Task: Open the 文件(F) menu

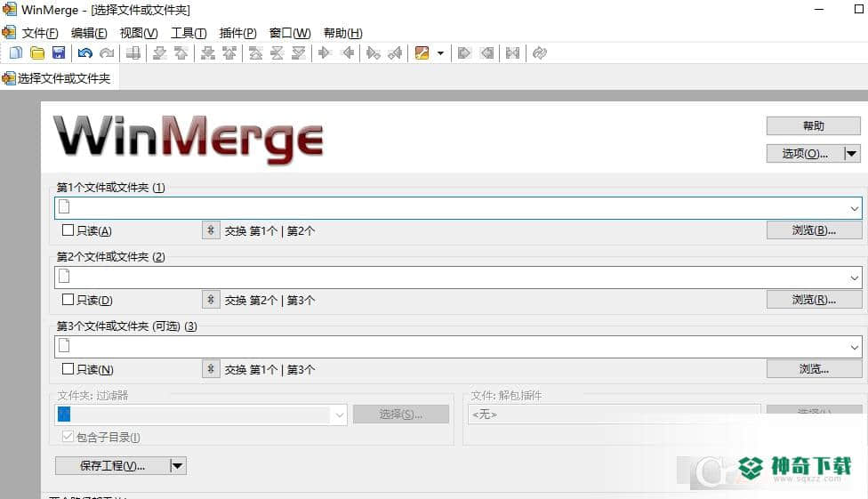Action: pos(40,33)
